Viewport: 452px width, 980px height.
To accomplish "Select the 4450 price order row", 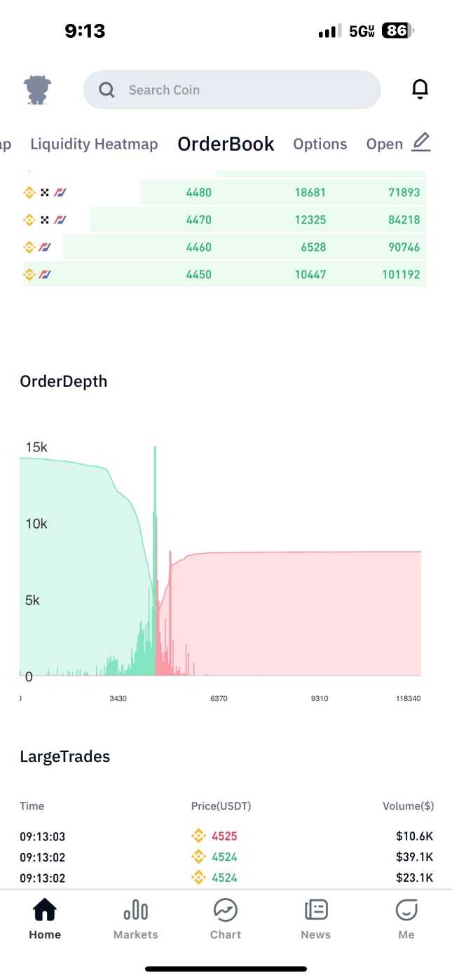I will click(224, 275).
